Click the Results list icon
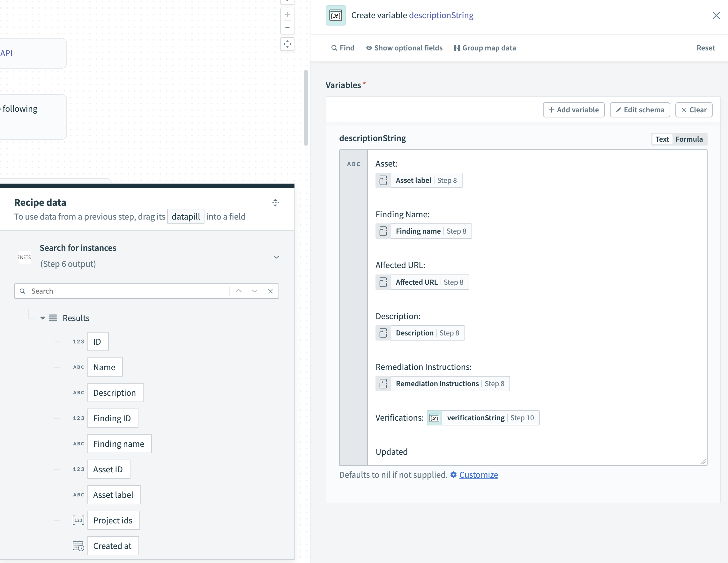 [53, 318]
